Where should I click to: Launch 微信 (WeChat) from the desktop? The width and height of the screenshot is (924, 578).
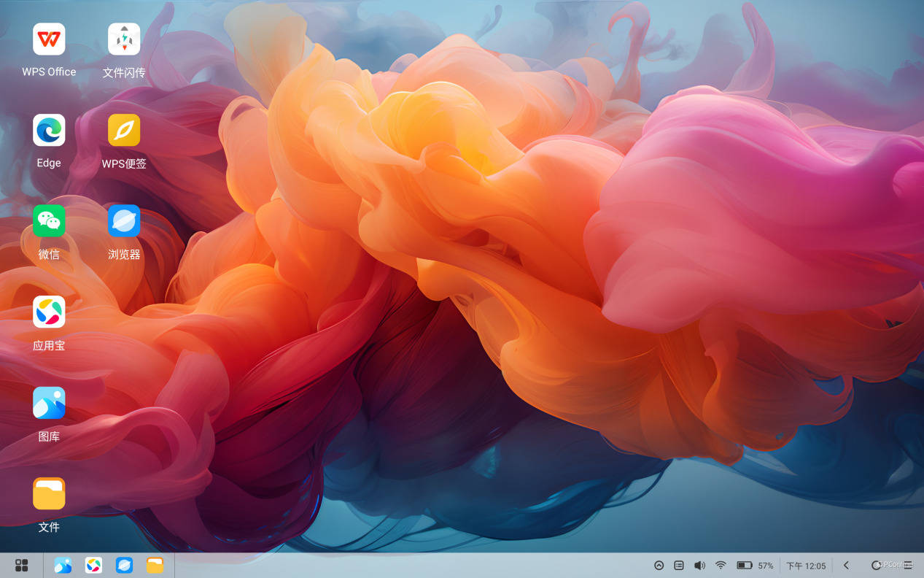tap(49, 221)
